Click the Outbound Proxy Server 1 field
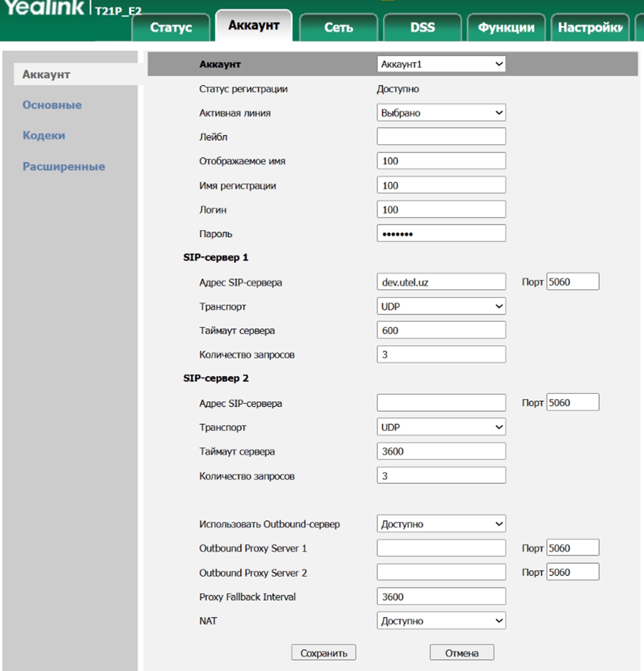Screen dimensions: 644x671 (x=441, y=549)
